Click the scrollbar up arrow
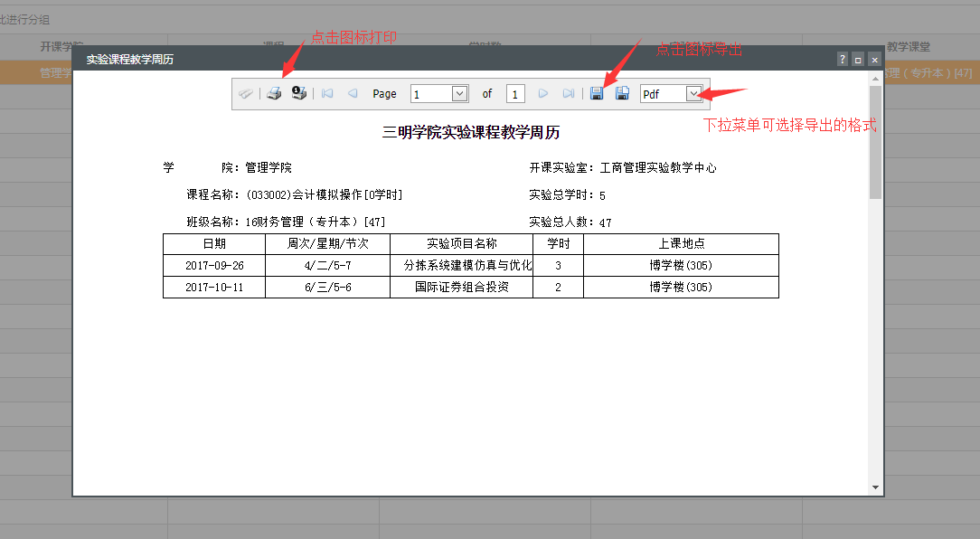This screenshot has width=980, height=539. (x=875, y=78)
